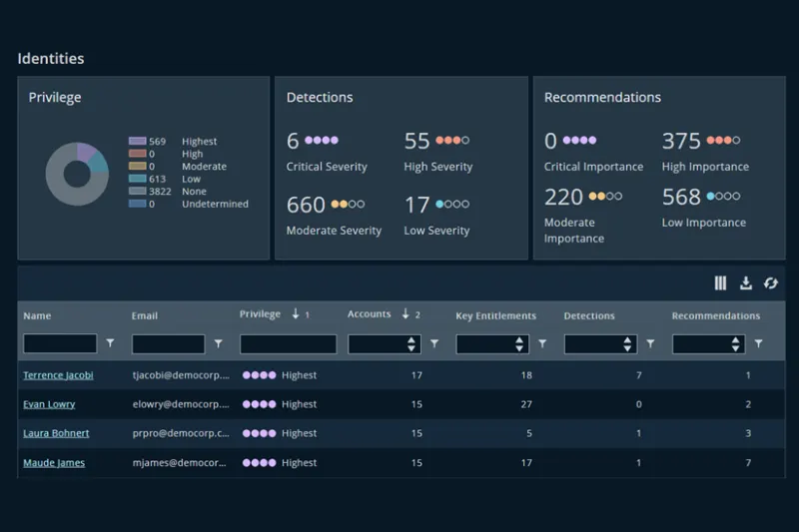Adjust the Detections filter stepper arrows
Viewport: 799px width, 532px height.
(x=627, y=344)
